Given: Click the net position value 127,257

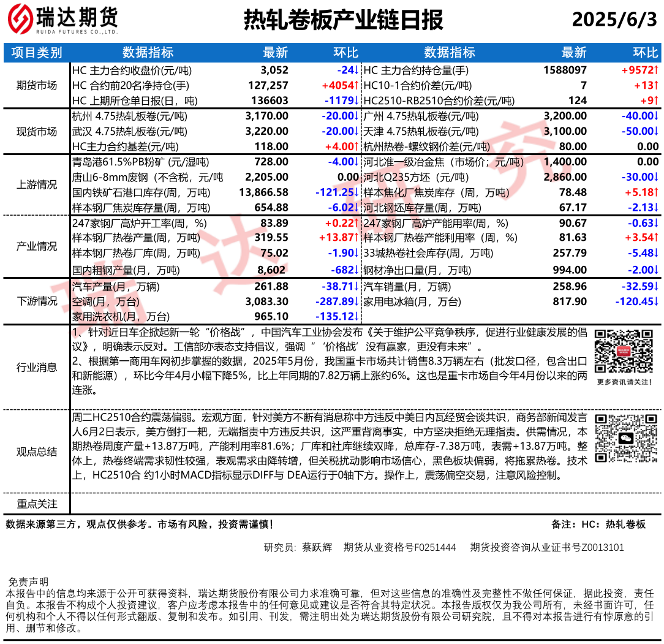Looking at the screenshot, I should coord(268,86).
